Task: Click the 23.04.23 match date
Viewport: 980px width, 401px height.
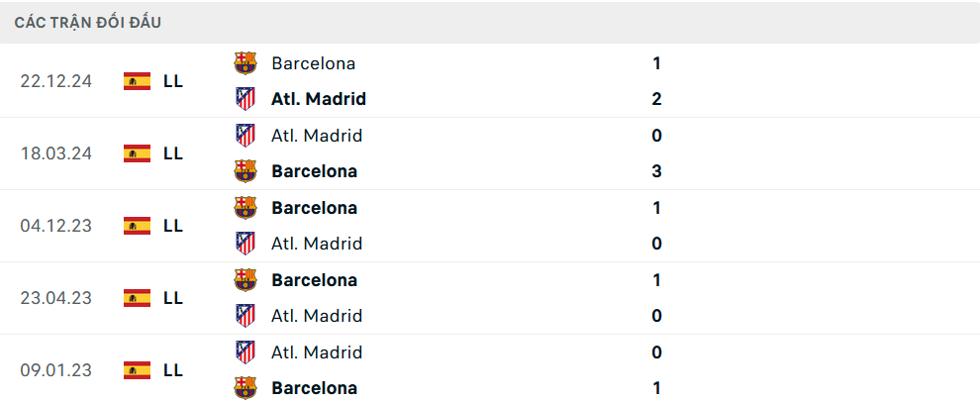Action: (x=55, y=298)
